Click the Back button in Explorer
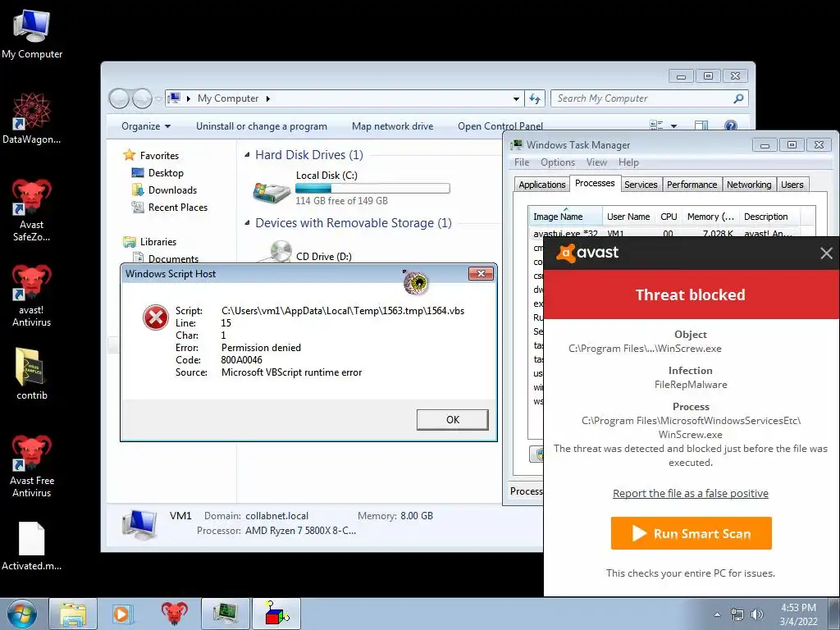This screenshot has width=840, height=630. (119, 98)
